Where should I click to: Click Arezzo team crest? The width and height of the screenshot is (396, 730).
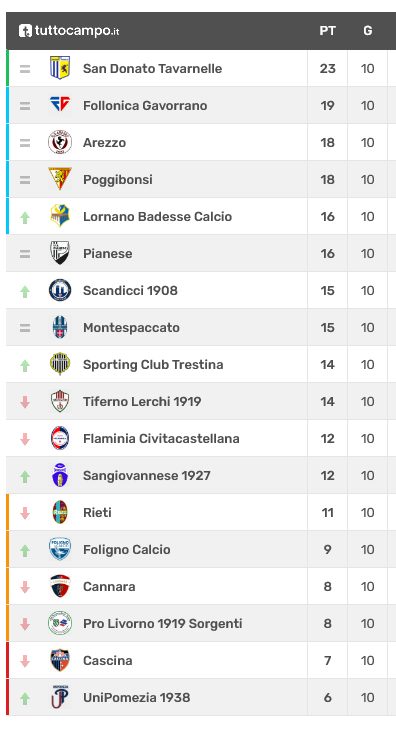pos(60,142)
